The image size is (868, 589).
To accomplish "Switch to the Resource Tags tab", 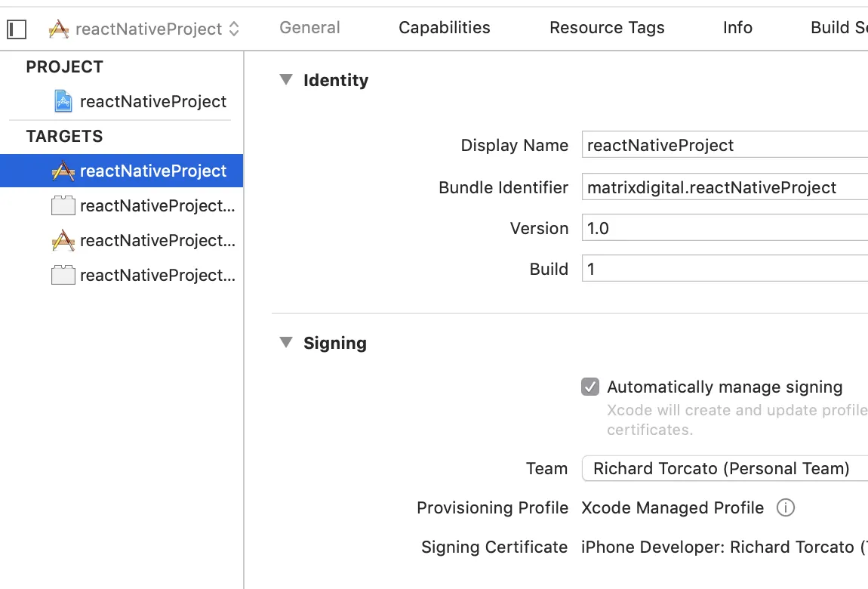I will (607, 28).
